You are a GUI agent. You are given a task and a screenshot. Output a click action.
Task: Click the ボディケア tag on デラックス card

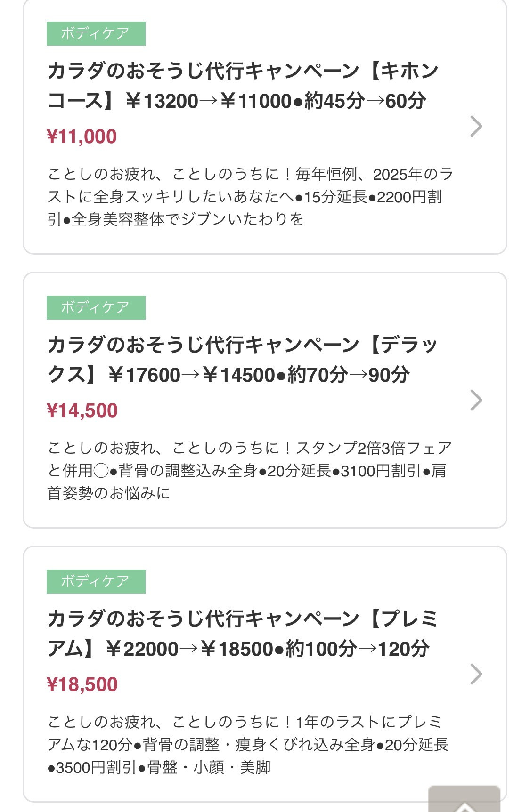(x=96, y=307)
